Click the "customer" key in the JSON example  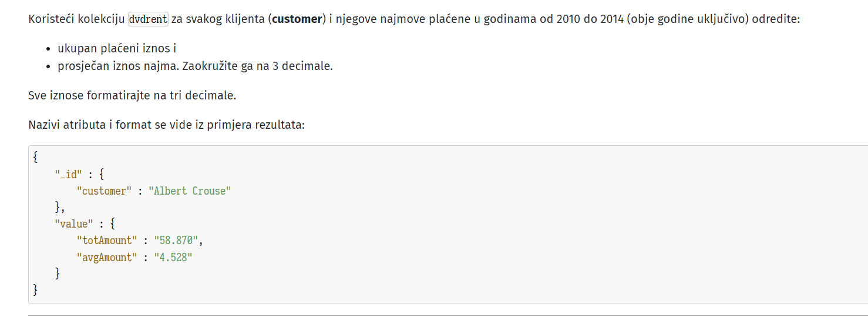[104, 191]
